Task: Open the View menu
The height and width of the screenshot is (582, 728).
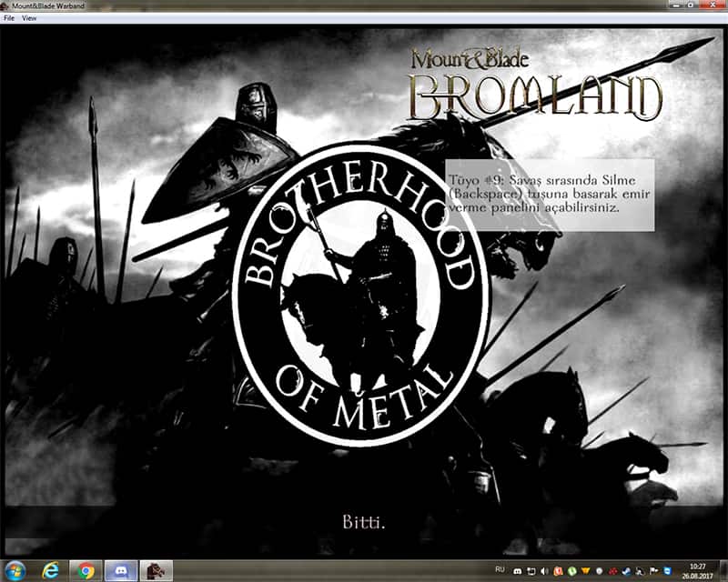Action: [x=30, y=18]
